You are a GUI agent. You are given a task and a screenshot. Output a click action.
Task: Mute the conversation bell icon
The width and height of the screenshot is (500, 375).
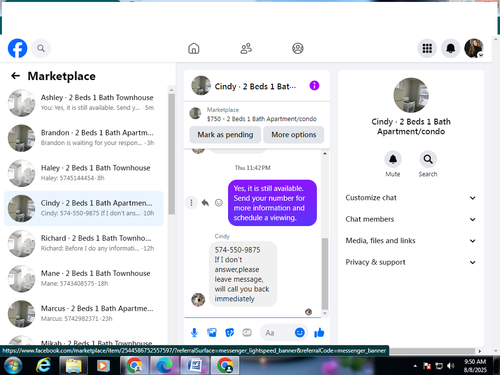coord(393,159)
